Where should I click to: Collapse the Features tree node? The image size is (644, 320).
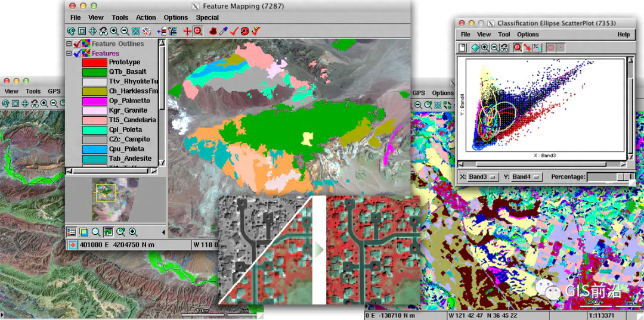[69, 54]
